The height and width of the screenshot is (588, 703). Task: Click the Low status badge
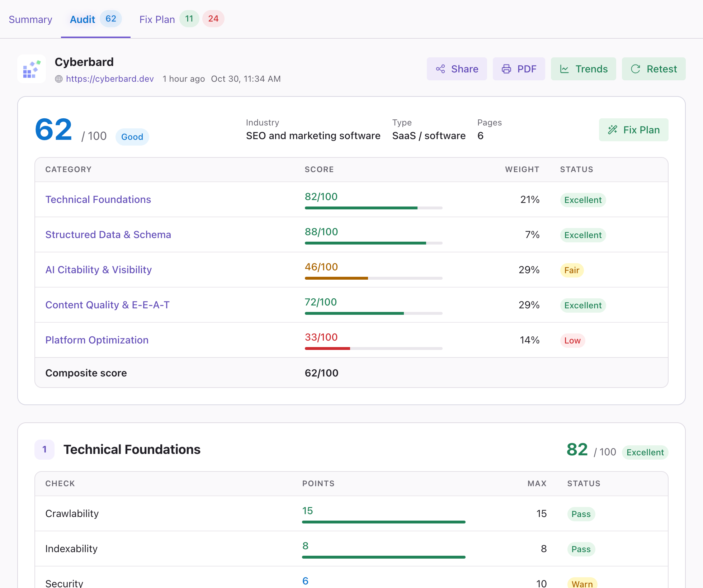pyautogui.click(x=572, y=340)
